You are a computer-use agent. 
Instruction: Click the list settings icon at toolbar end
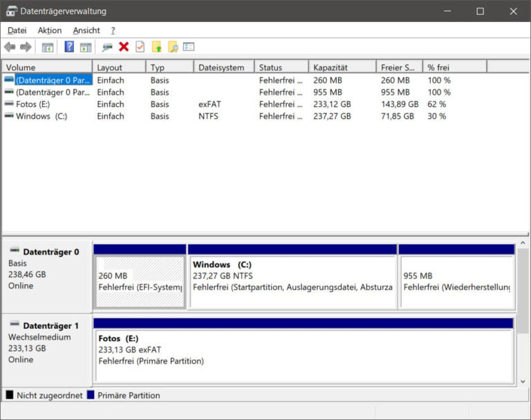189,47
